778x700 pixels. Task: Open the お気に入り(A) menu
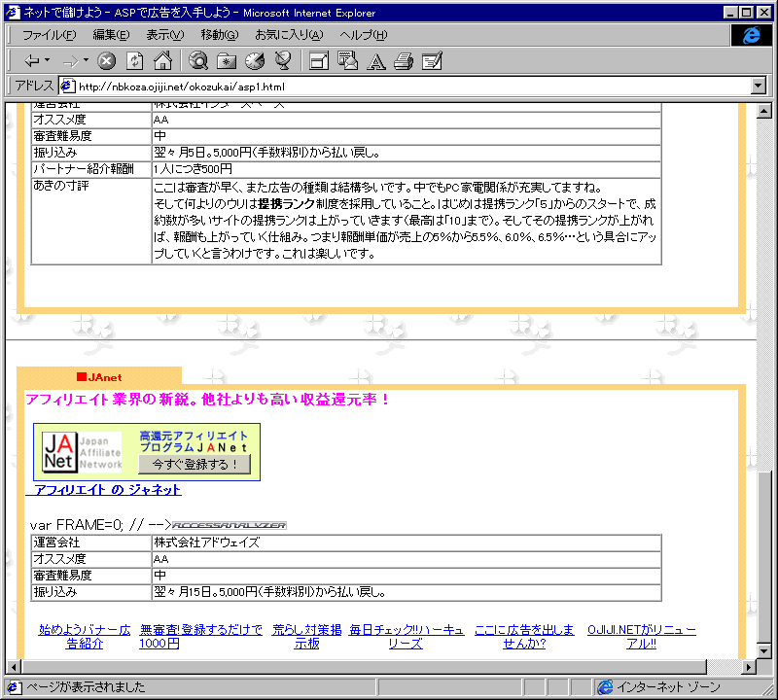[289, 35]
